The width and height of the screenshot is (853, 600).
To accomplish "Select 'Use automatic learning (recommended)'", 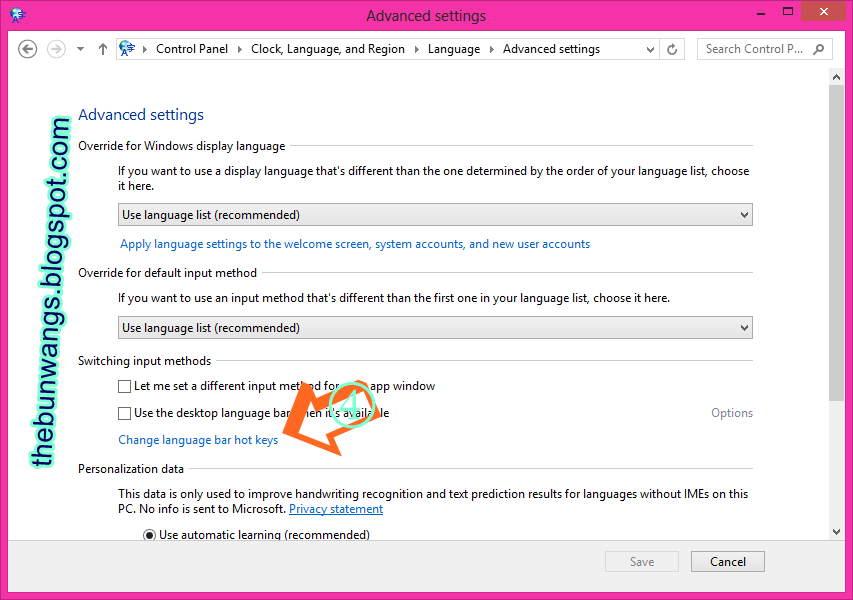I will point(147,534).
